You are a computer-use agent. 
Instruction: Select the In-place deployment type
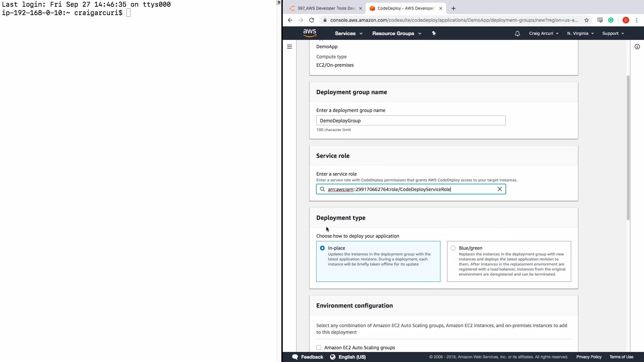pyautogui.click(x=322, y=248)
